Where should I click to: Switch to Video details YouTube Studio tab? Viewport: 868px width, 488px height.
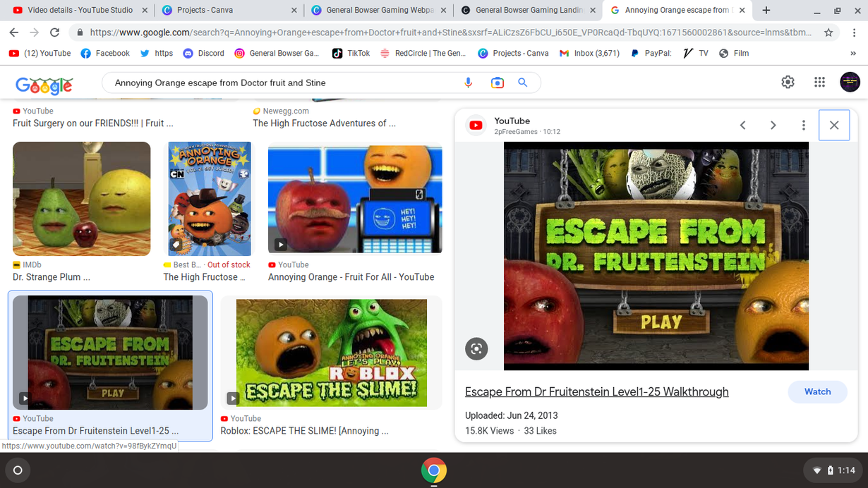click(80, 11)
